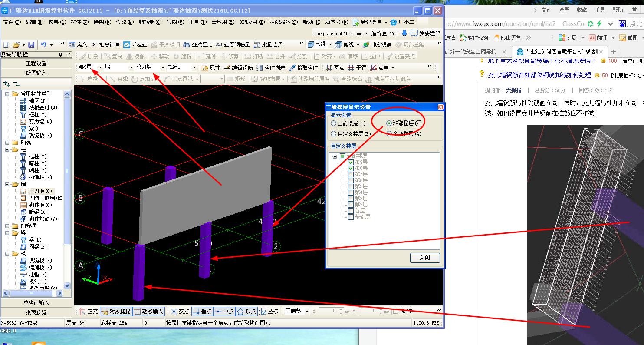This screenshot has height=345, width=644.
Task: Select 圈梁(E) in component tree
Action: (x=37, y=247)
